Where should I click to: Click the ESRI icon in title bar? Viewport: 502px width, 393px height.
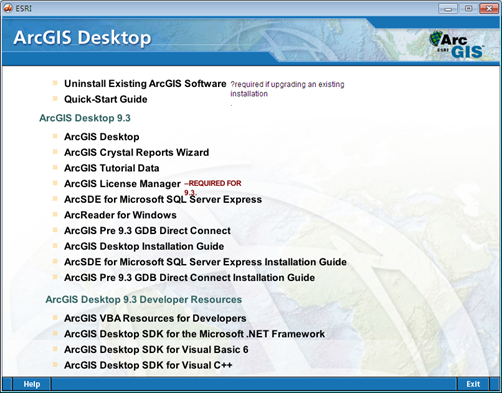[x=8, y=8]
